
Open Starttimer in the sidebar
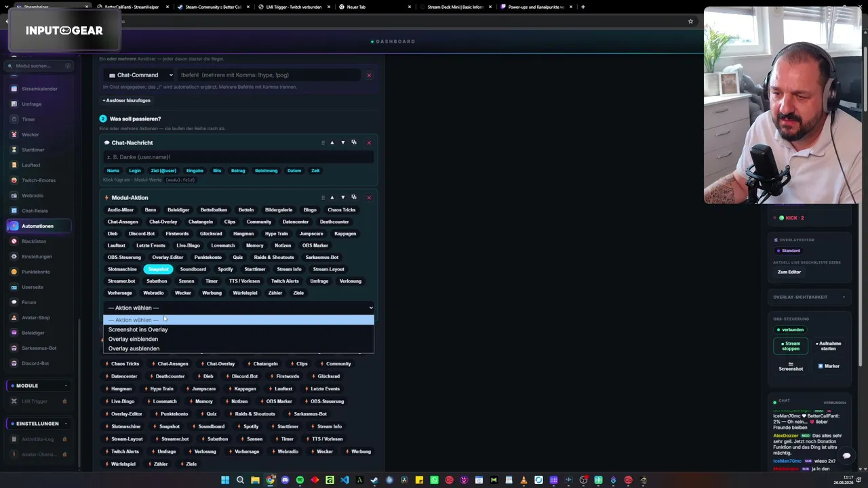[x=33, y=150]
